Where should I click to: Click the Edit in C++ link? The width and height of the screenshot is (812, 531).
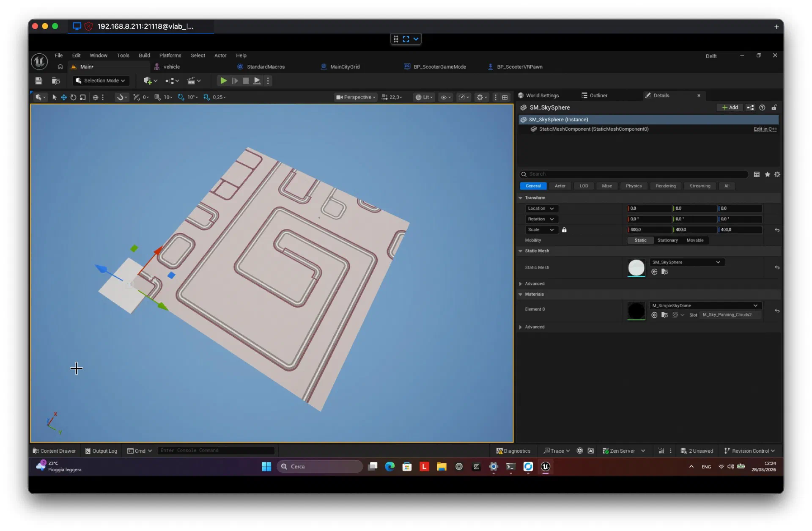click(x=765, y=129)
